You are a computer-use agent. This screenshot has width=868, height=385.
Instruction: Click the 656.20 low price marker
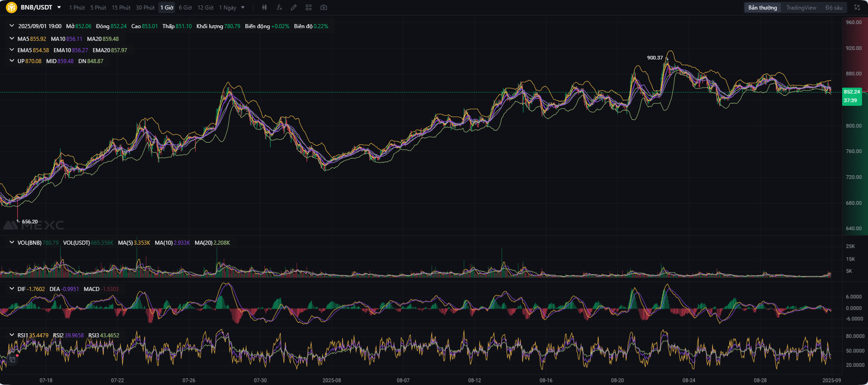[30, 222]
